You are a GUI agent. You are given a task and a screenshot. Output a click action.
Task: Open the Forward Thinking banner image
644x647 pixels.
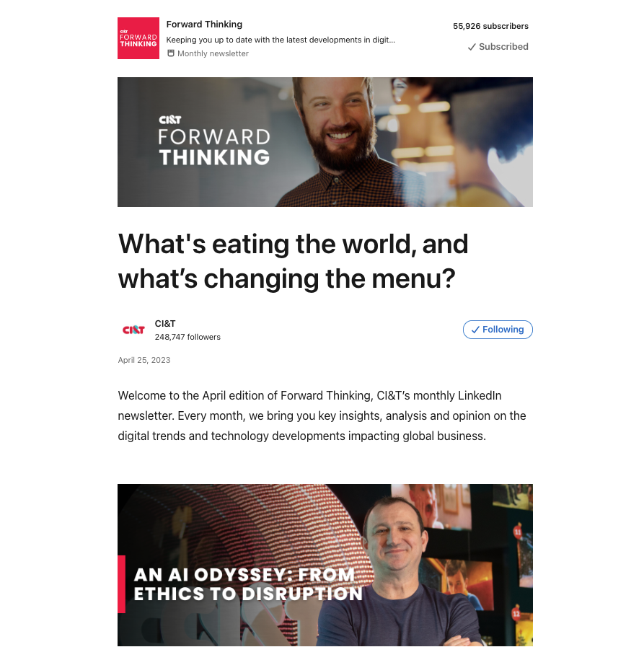(x=325, y=142)
